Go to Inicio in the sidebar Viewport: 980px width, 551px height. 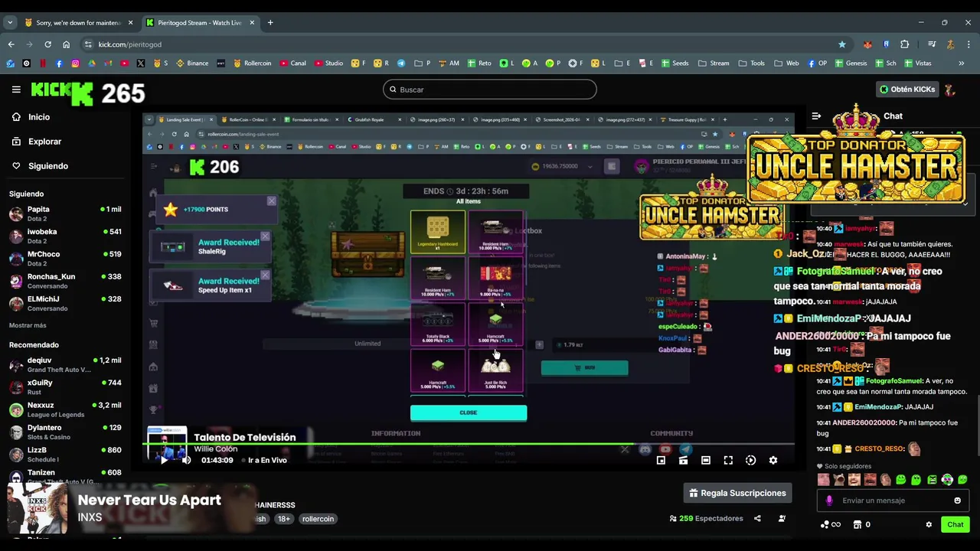coord(31,117)
